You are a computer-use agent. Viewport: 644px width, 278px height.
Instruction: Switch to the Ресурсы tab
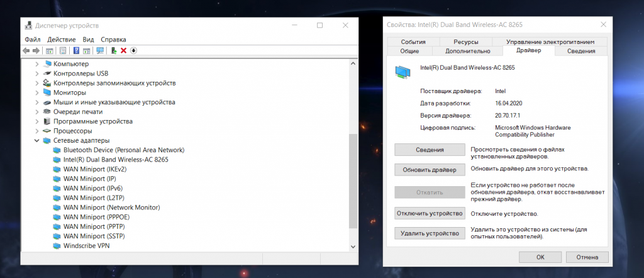(x=466, y=42)
